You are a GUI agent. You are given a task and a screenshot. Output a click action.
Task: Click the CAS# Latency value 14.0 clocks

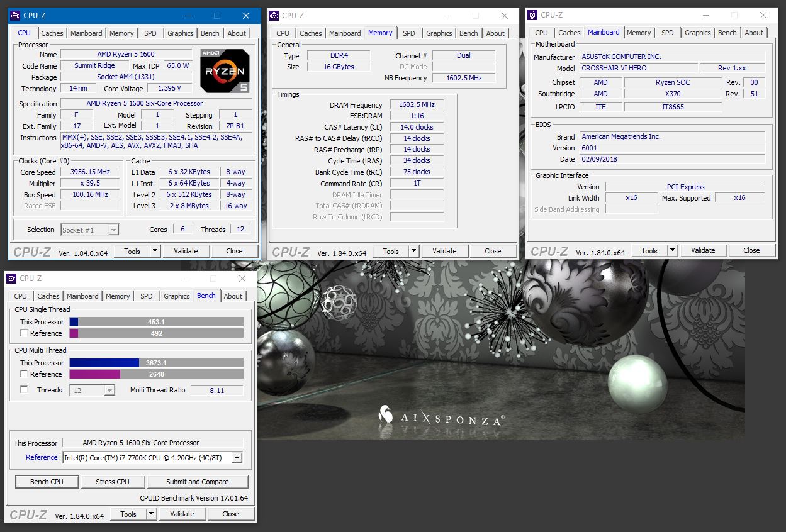pyautogui.click(x=417, y=127)
